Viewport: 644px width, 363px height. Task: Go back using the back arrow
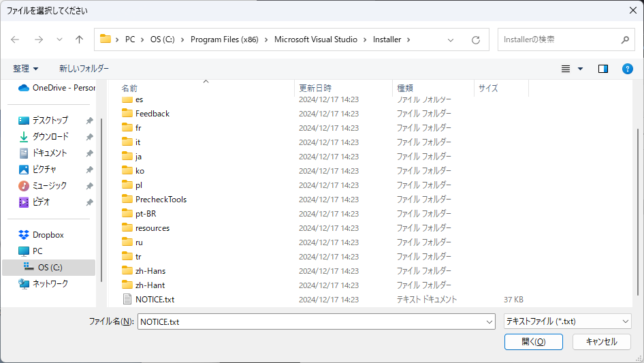point(15,40)
